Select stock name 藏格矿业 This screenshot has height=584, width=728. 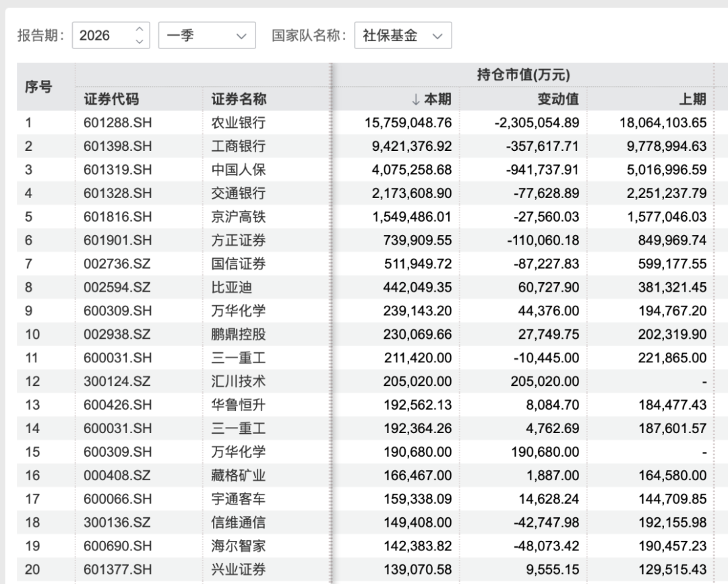tap(239, 476)
